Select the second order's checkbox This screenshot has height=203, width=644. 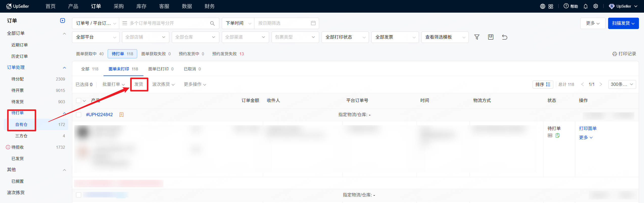(x=79, y=195)
